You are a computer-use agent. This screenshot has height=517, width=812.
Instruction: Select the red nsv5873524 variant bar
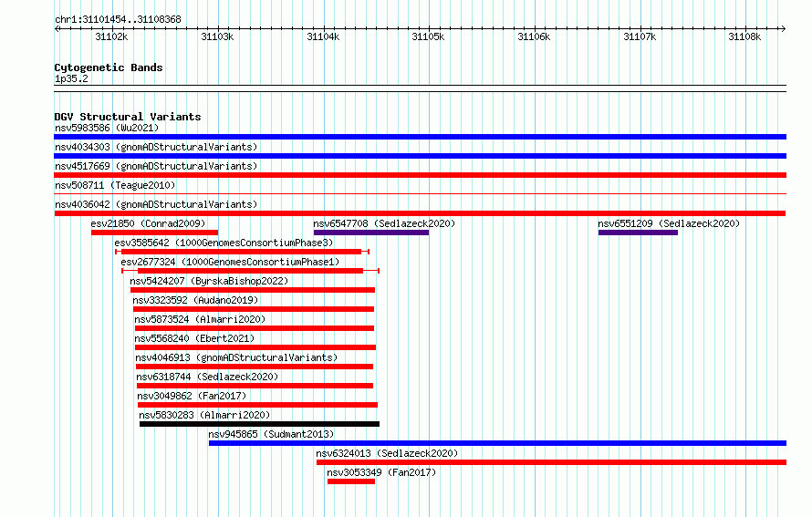(x=255, y=328)
